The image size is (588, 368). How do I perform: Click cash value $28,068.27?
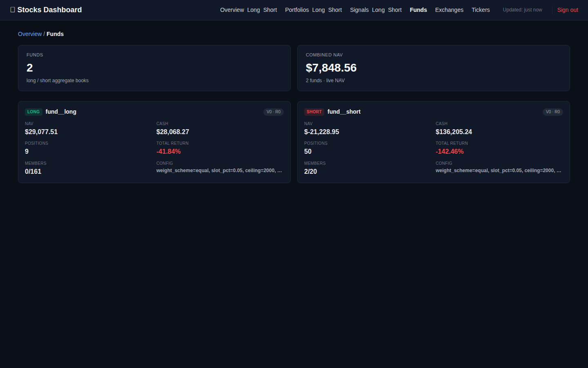click(173, 132)
